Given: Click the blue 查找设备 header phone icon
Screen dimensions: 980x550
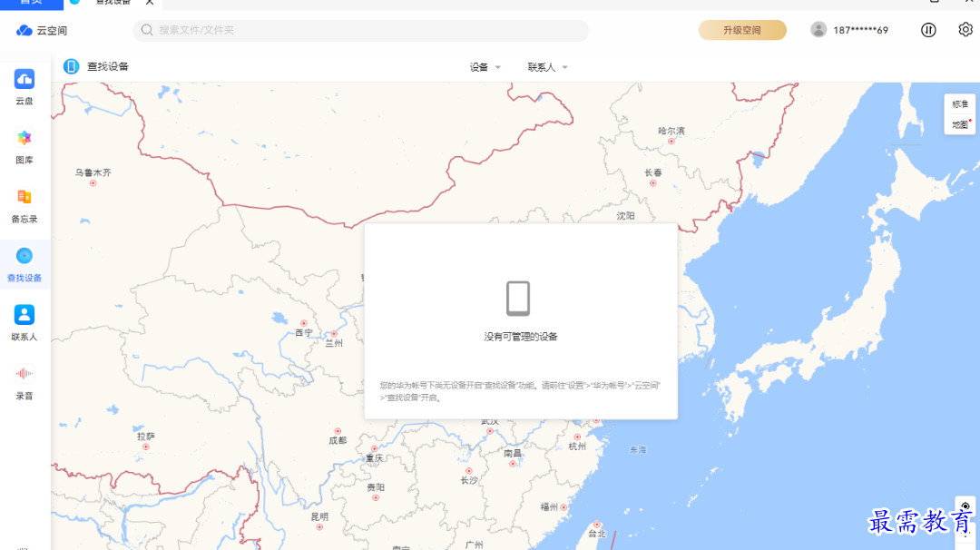Looking at the screenshot, I should [72, 66].
